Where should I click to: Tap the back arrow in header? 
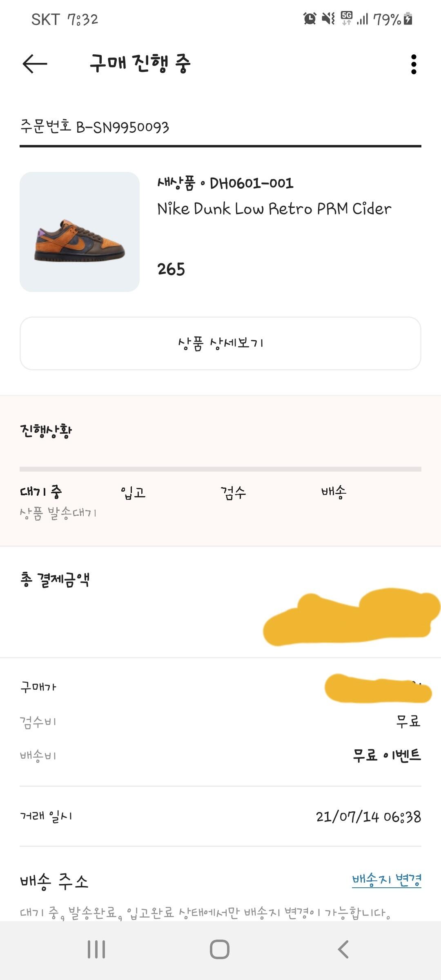pyautogui.click(x=35, y=64)
